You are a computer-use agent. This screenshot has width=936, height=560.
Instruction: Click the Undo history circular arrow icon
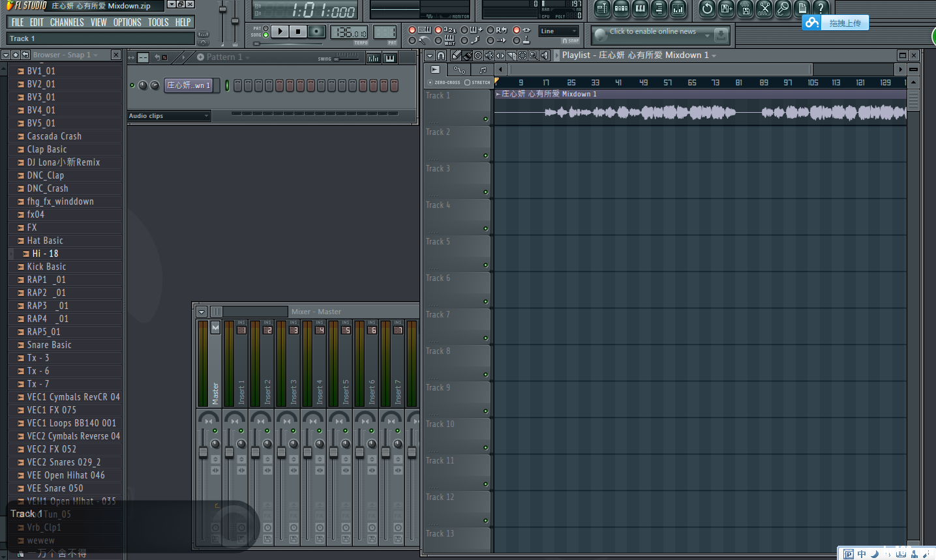(707, 8)
